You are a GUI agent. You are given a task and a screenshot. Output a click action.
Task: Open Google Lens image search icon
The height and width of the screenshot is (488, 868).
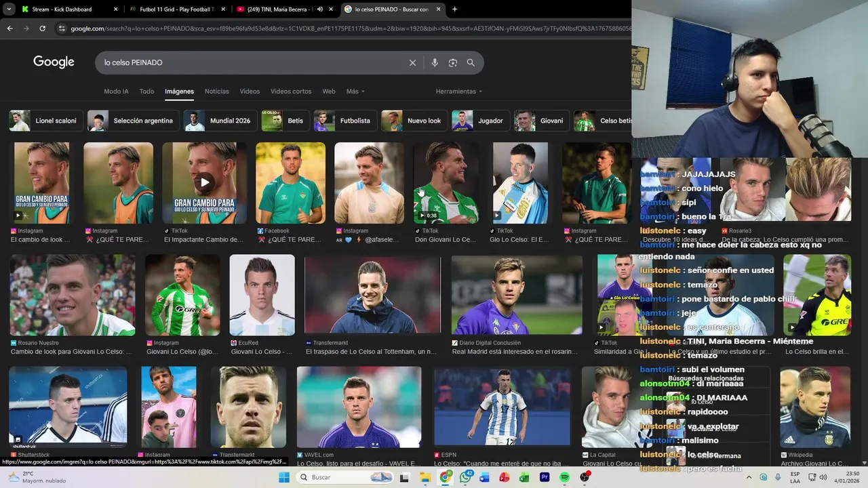[453, 62]
